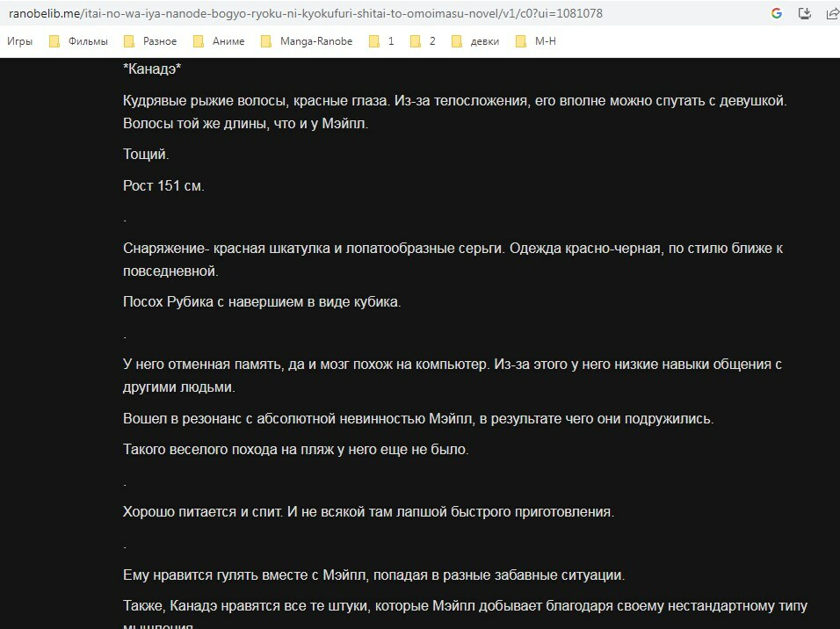Expand the Manga-Ranobe bookmark folder
This screenshot has width=840, height=629.
click(x=307, y=41)
